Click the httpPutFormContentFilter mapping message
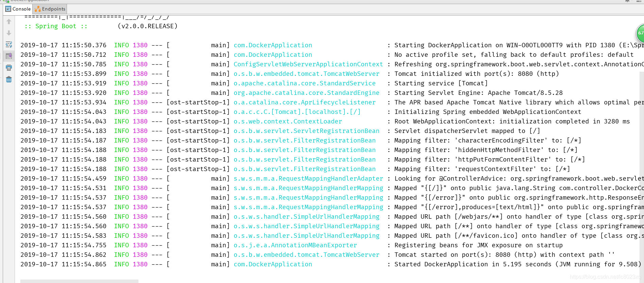This screenshot has width=644, height=283. point(490,160)
